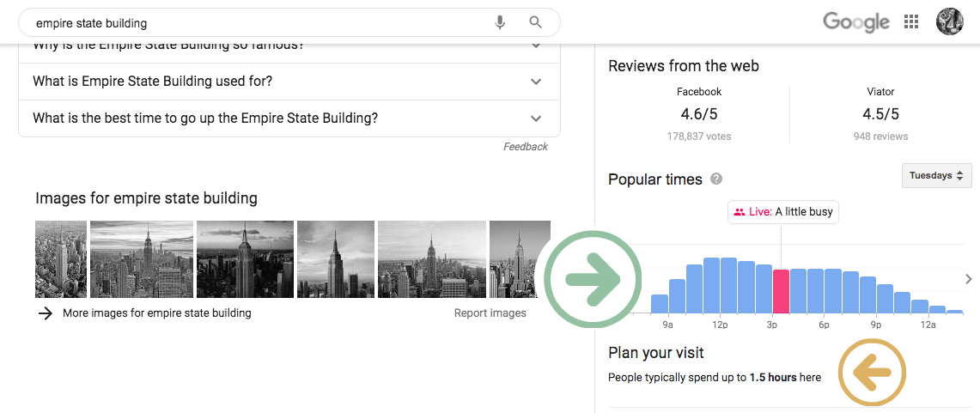Open fifth wide skyline image thumbnail
980x413 pixels.
[x=432, y=259]
